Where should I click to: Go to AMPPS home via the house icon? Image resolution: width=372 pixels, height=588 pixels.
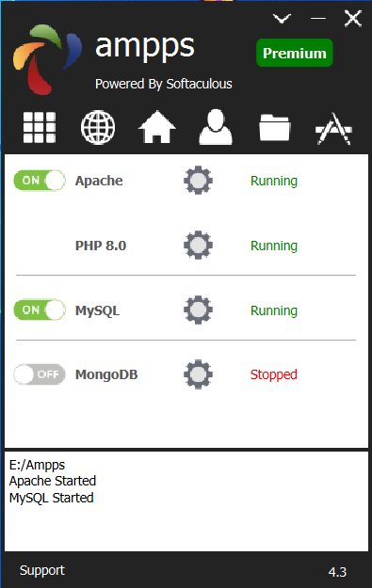tap(157, 127)
